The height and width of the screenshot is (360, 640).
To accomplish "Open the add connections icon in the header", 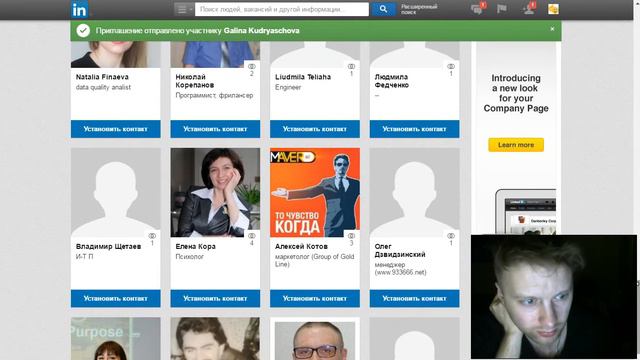I will 529,9.
